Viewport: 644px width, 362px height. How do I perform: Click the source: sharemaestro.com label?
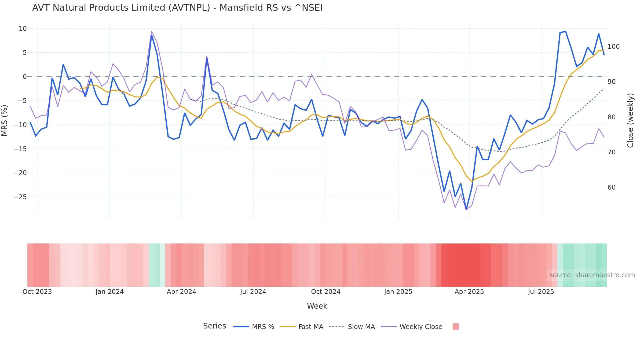click(592, 275)
